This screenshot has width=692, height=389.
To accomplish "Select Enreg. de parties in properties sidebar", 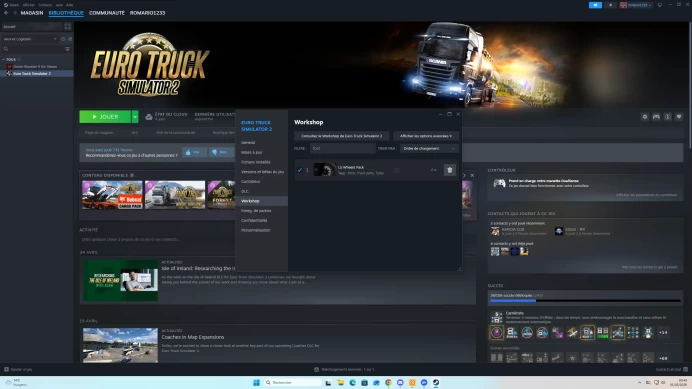I will click(256, 211).
